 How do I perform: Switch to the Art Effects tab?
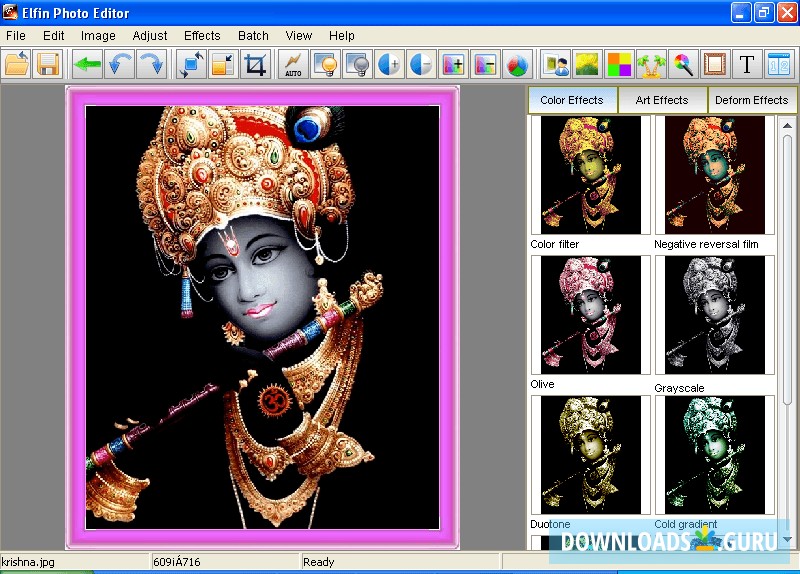click(662, 100)
